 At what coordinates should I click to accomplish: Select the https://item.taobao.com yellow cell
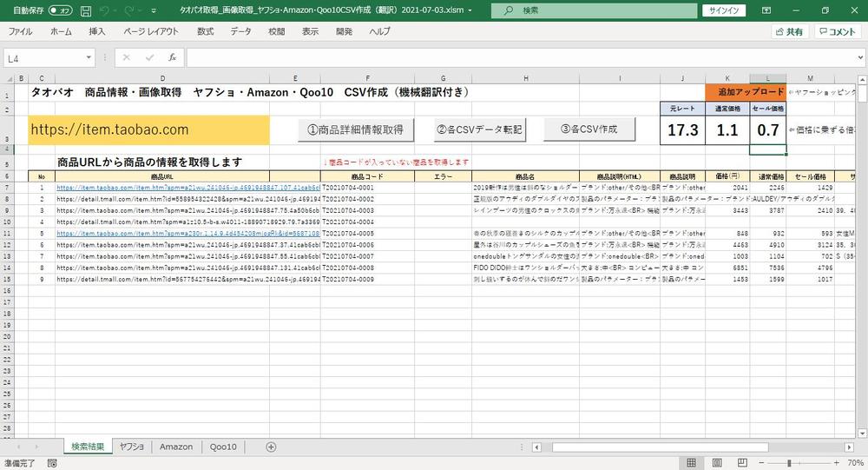click(149, 129)
